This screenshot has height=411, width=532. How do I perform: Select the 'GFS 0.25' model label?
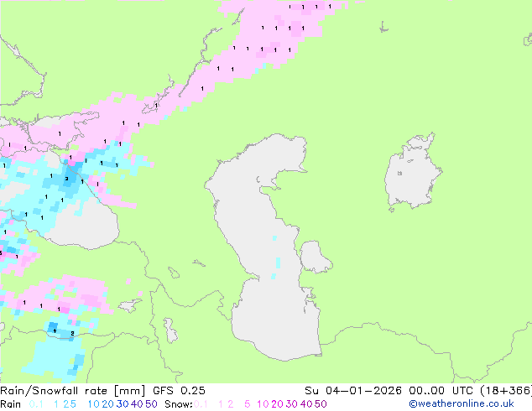(179, 391)
